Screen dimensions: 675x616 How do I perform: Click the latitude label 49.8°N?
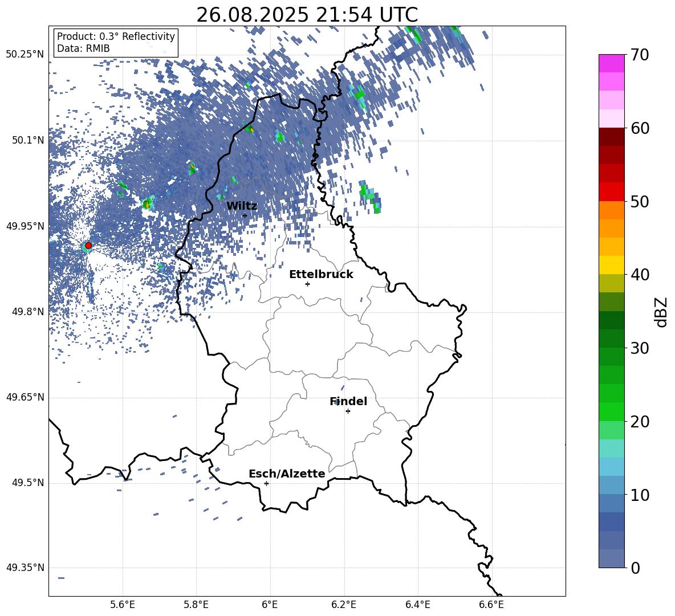(28, 312)
